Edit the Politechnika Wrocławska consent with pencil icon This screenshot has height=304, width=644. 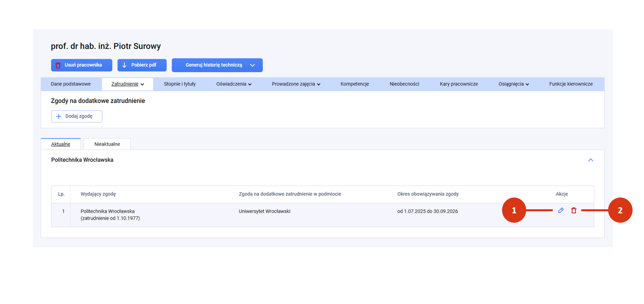tap(561, 210)
